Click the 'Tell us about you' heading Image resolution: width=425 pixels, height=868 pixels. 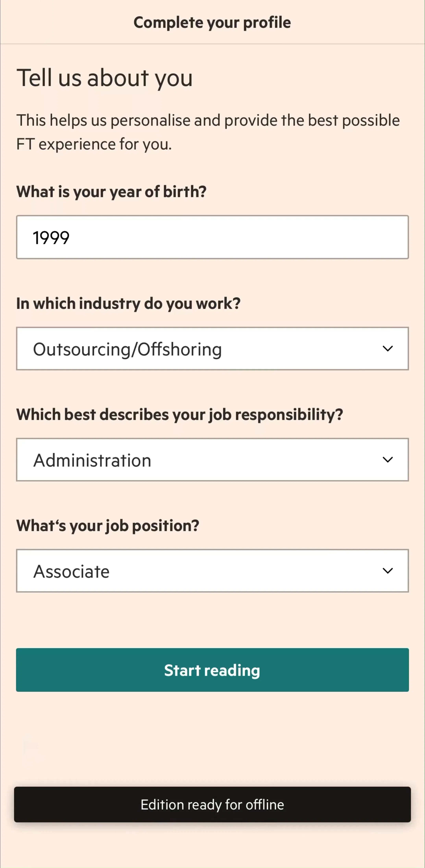click(x=104, y=78)
